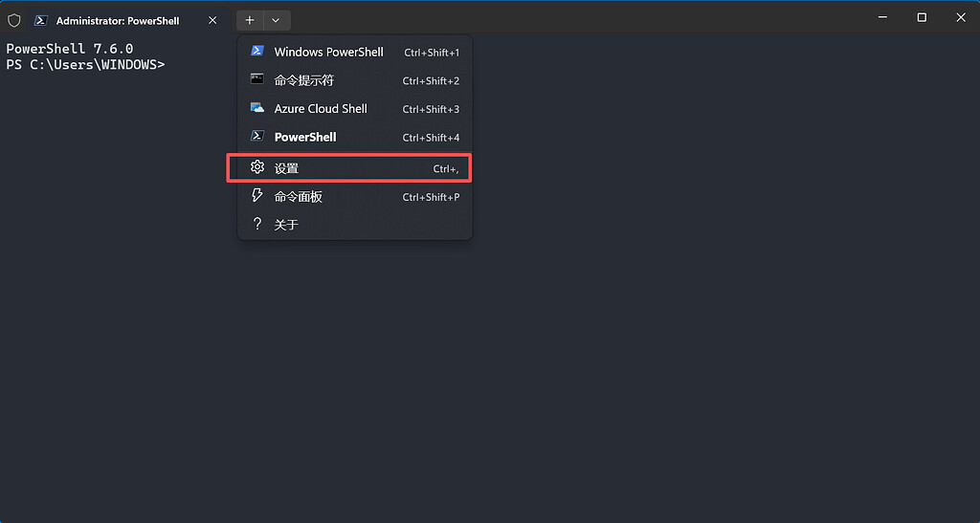Minimize the terminal window

(x=882, y=17)
